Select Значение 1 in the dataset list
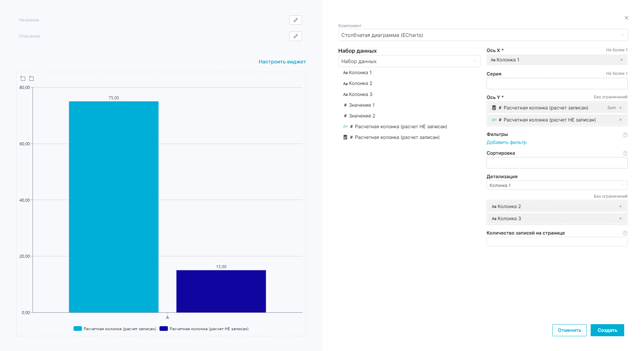 (361, 105)
